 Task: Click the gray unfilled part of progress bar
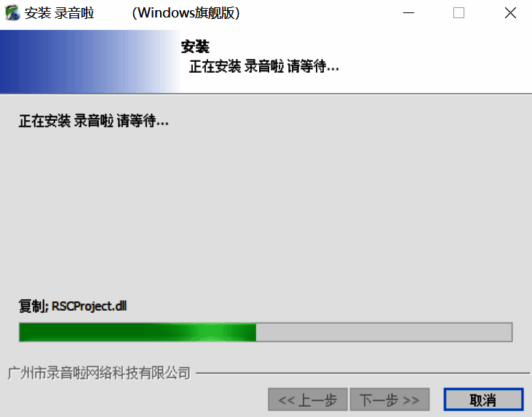pos(384,332)
